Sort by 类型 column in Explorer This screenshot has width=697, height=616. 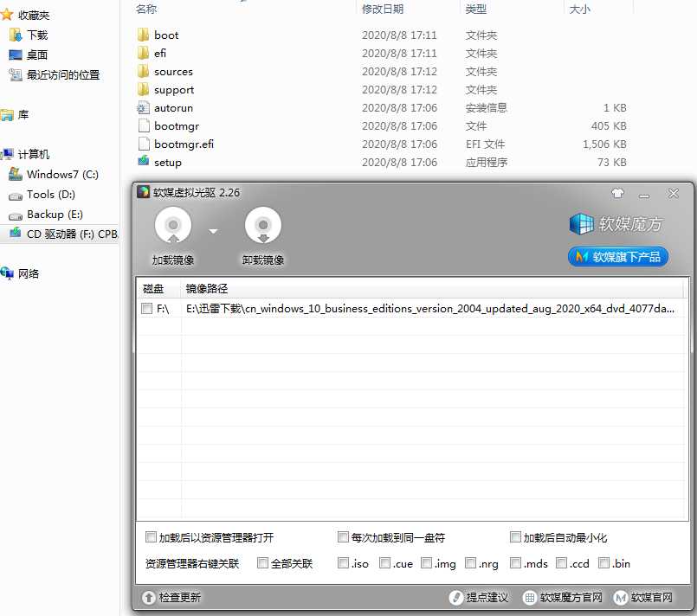[x=475, y=9]
